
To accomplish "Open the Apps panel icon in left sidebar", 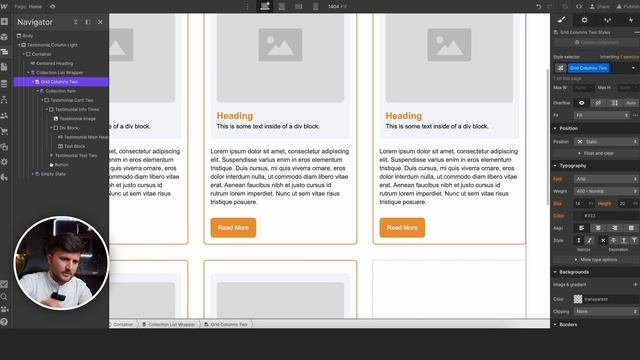I will click(4, 177).
